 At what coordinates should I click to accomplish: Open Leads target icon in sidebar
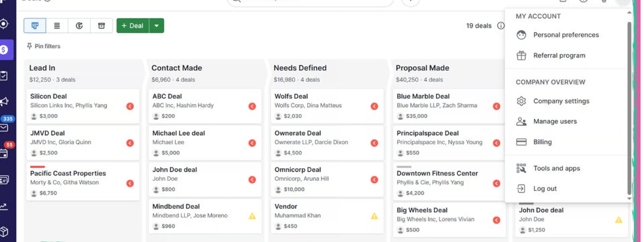[x=3, y=23]
